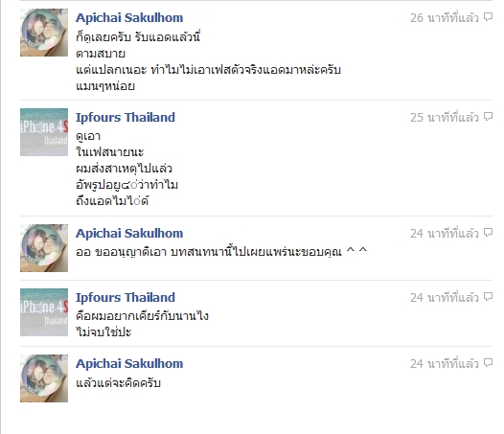504x434 pixels.
Task: Click second Ipfours Thailand name link
Action: point(126,297)
